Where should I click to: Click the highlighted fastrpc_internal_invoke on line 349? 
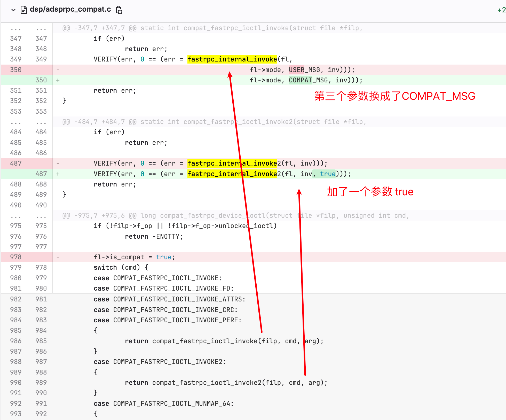(x=232, y=59)
